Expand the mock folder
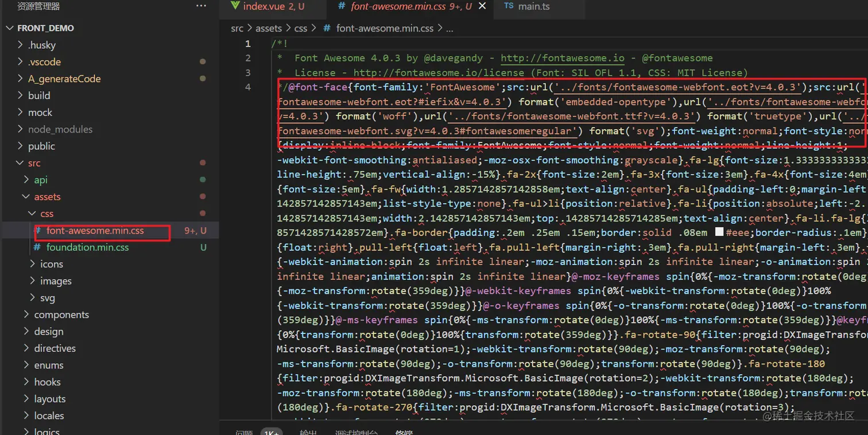This screenshot has height=435, width=868. tap(40, 112)
